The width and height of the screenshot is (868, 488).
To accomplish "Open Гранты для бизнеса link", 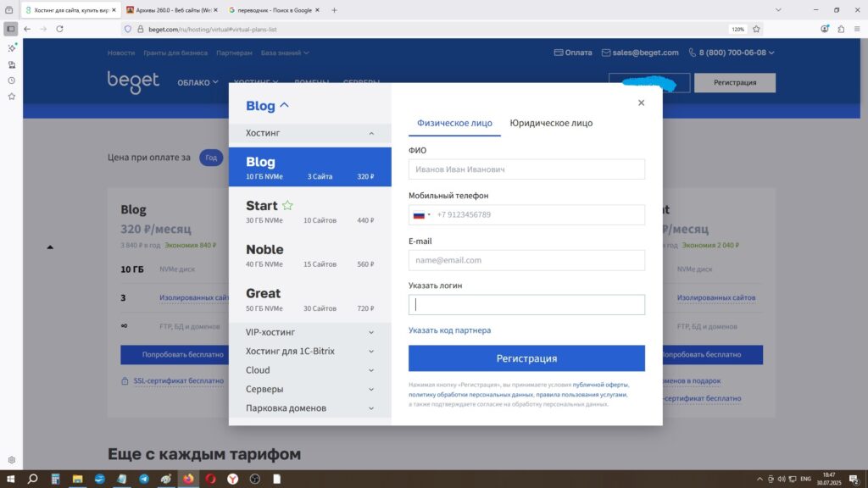I will coord(175,53).
